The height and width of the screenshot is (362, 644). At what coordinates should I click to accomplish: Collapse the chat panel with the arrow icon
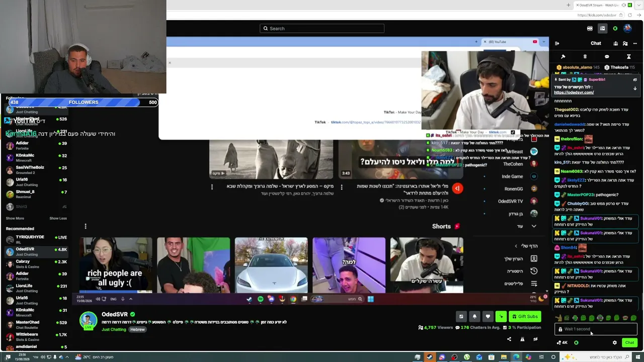557,43
